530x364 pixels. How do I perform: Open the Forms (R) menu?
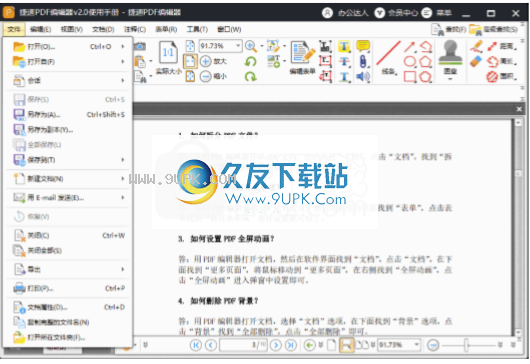pyautogui.click(x=166, y=29)
